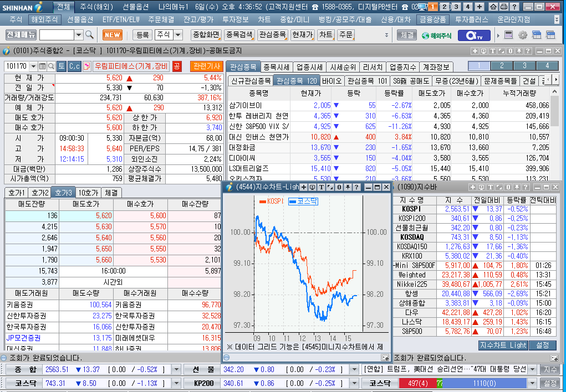The width and height of the screenshot is (566, 392).
Task: Click the T font icon in 지수차트 window
Action: [322, 187]
